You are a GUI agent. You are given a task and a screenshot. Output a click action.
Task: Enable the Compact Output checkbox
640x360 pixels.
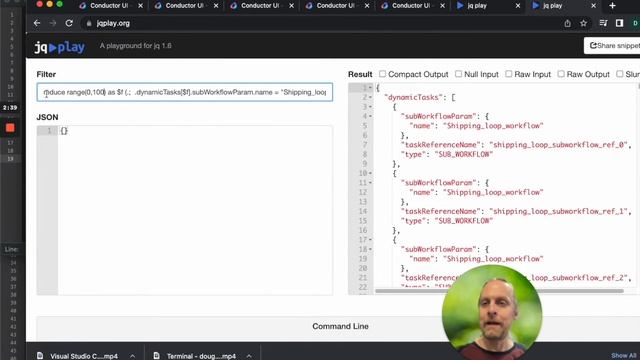(382, 74)
